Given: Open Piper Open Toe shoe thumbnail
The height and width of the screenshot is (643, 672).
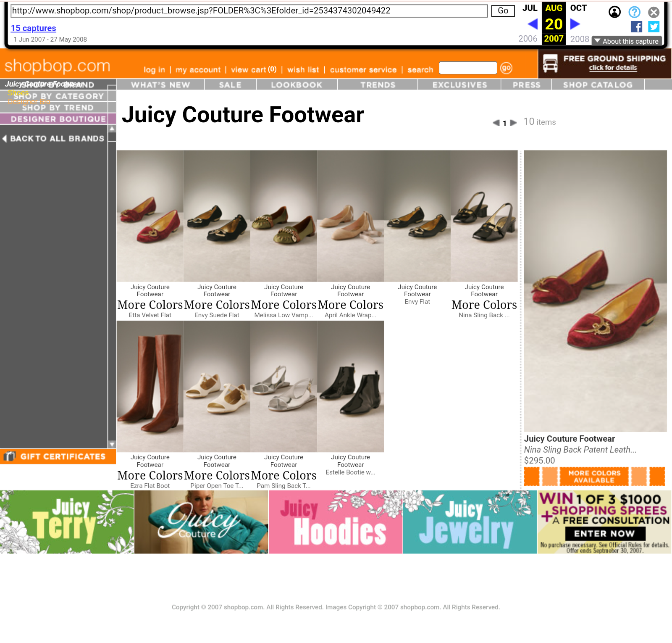Looking at the screenshot, I should pyautogui.click(x=217, y=387).
